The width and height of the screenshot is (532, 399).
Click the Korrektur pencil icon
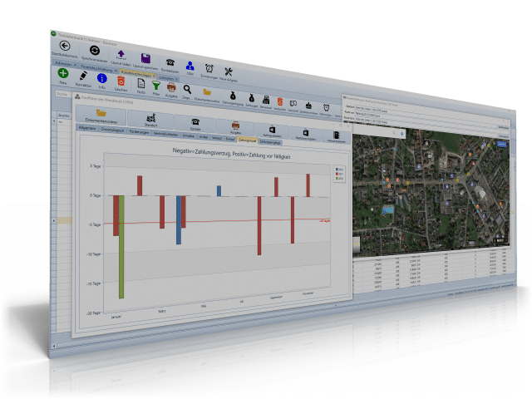[x=83, y=76]
